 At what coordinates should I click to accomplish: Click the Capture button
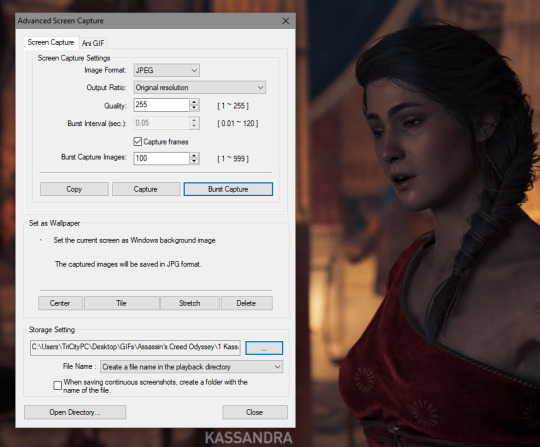click(x=146, y=189)
